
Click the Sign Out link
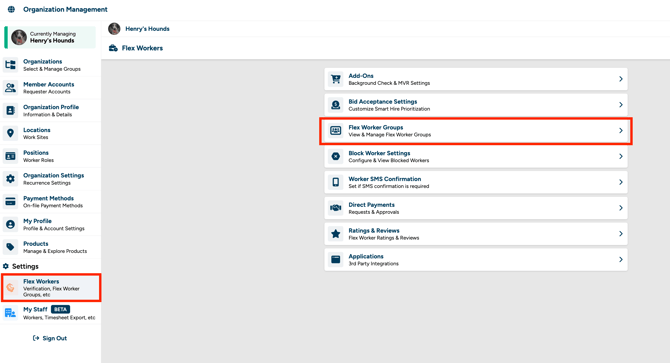click(50, 338)
